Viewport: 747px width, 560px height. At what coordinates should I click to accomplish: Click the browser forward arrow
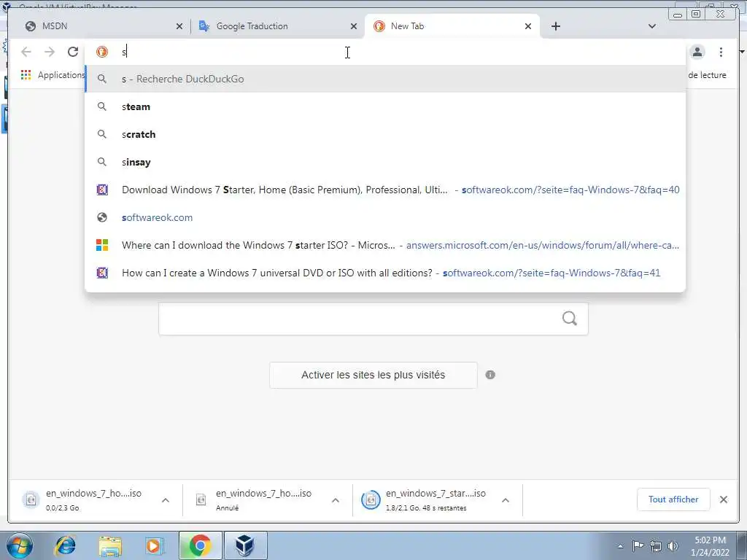click(50, 52)
